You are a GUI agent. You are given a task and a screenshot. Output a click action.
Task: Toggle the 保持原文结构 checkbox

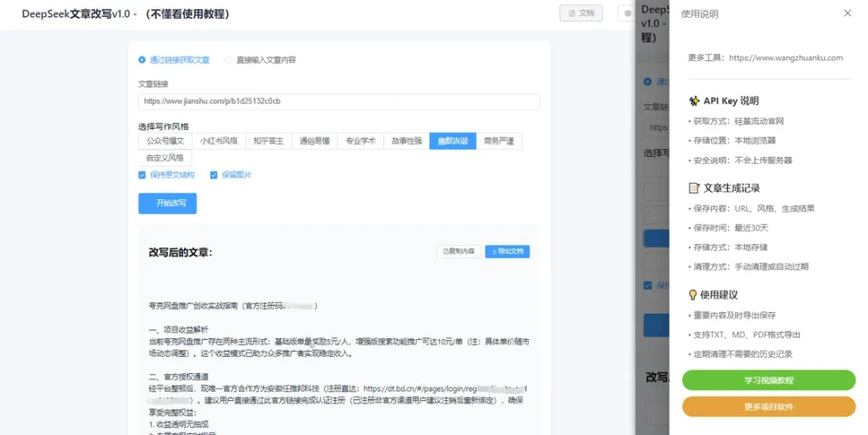142,175
